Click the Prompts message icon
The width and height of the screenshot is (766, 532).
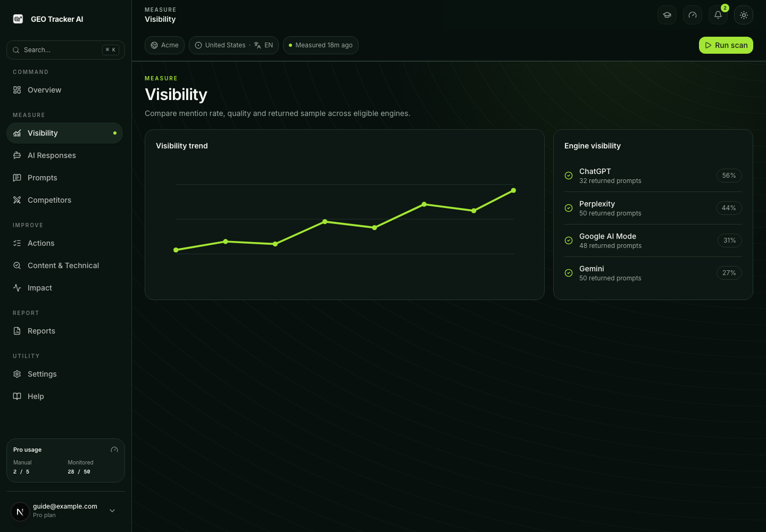tap(17, 178)
